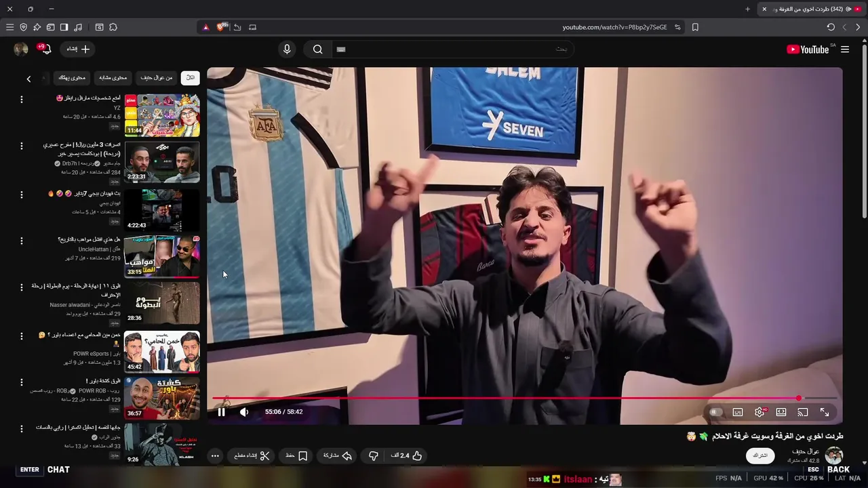Select the محتوى يهمّك chip
Screen dimensions: 868x488
pos(72,78)
